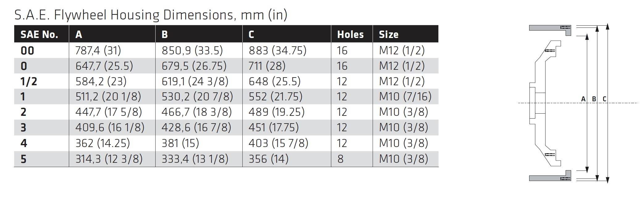Click label C in the housing diagram

604,99
